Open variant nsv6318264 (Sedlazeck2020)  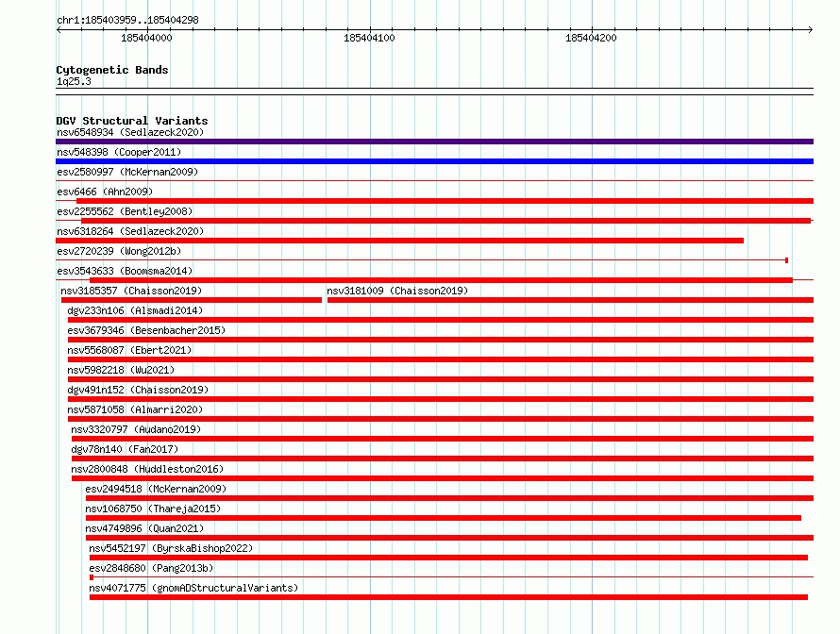[130, 231]
